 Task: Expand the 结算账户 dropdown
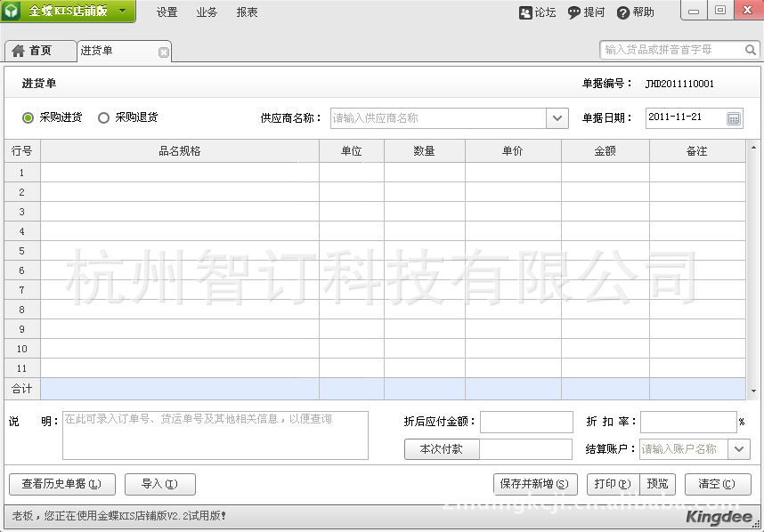739,449
